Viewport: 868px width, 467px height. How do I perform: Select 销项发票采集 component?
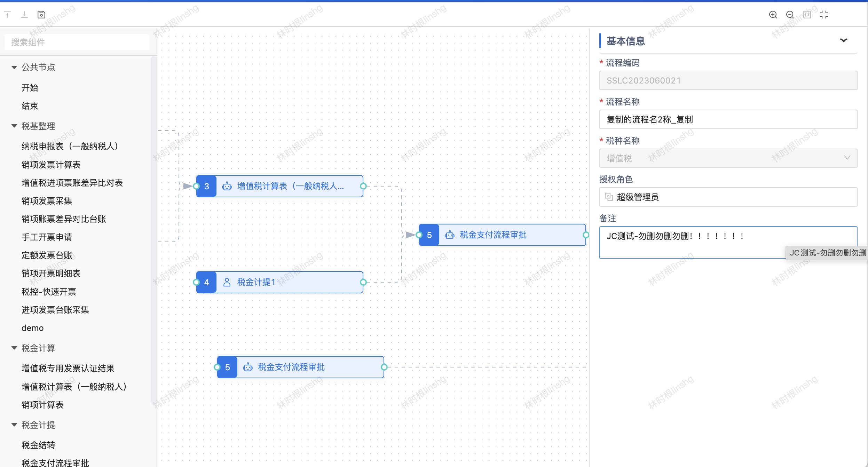tap(47, 201)
